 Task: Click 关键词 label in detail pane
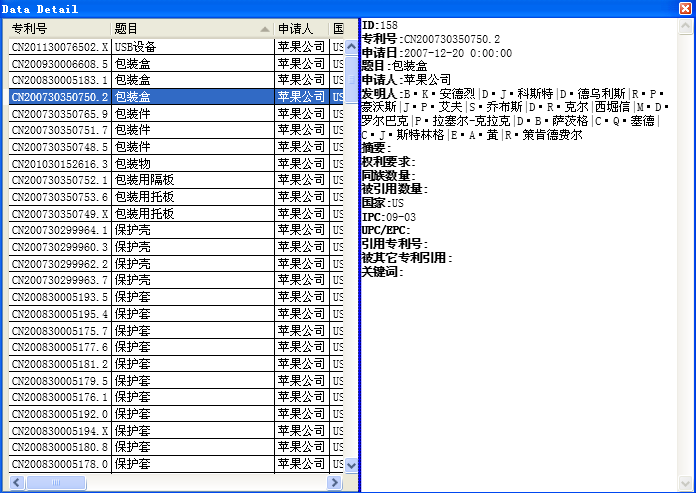click(380, 272)
